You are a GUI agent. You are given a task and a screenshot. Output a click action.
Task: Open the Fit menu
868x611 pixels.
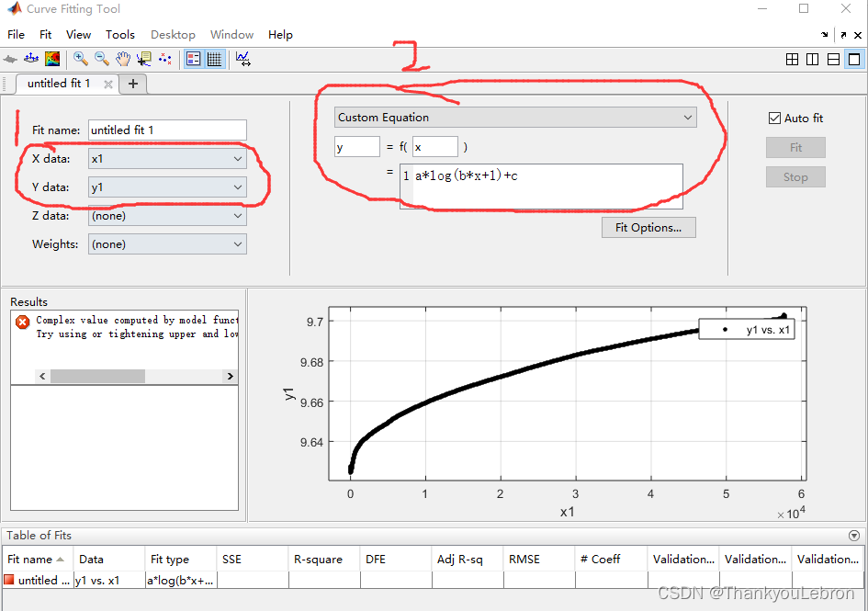tap(45, 34)
